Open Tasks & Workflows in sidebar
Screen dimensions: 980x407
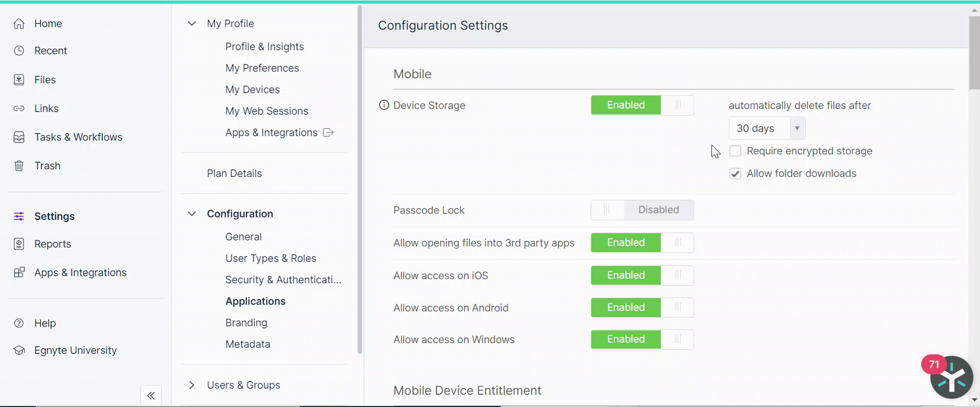(x=79, y=137)
